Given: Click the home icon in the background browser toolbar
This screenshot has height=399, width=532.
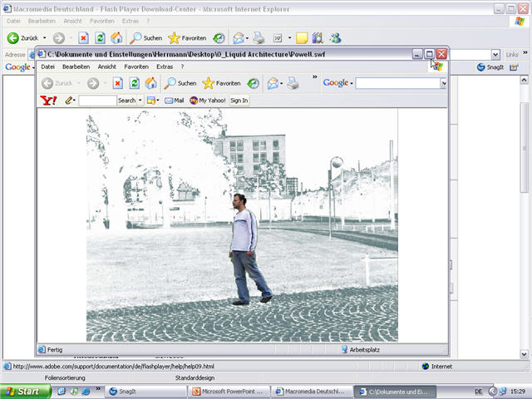Looking at the screenshot, I should 116,38.
